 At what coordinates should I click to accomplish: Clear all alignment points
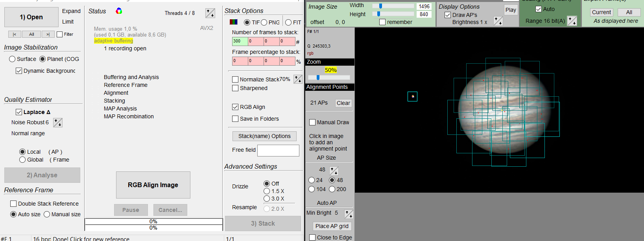pyautogui.click(x=343, y=103)
